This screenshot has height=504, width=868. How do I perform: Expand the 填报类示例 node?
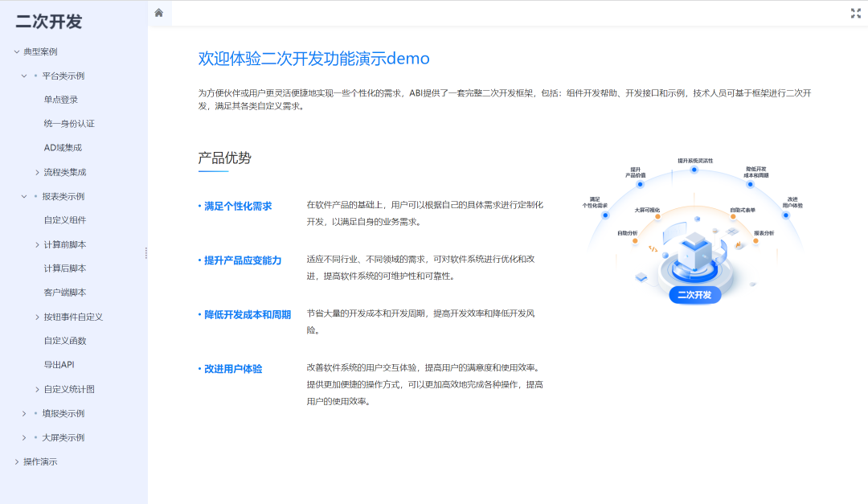(x=23, y=413)
